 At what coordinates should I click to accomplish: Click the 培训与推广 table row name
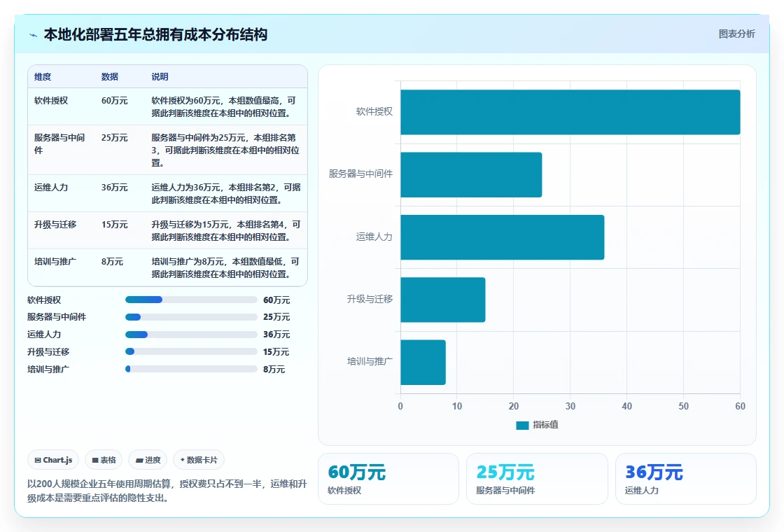55,262
